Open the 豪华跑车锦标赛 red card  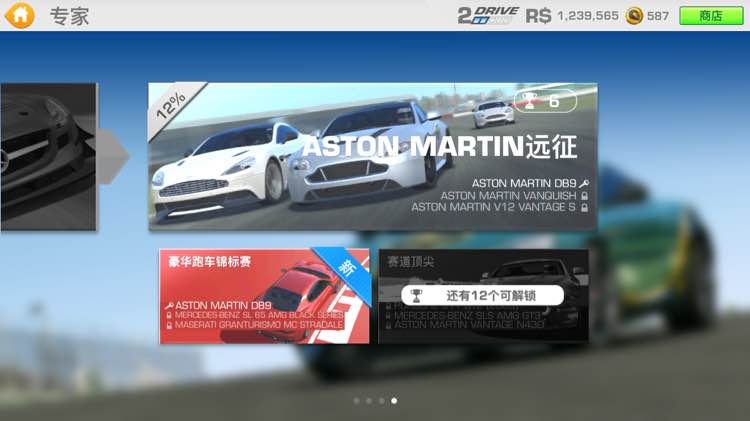point(265,296)
